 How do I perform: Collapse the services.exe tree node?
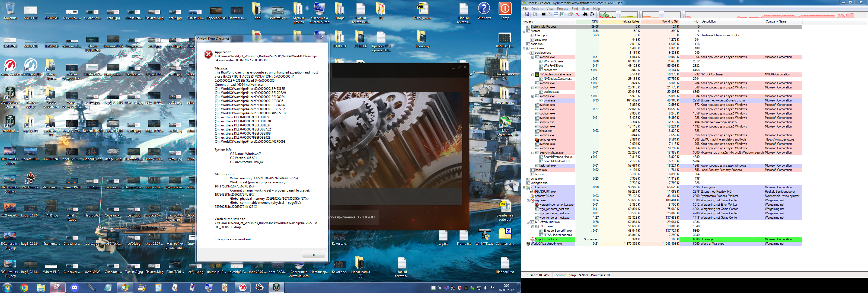[528, 53]
